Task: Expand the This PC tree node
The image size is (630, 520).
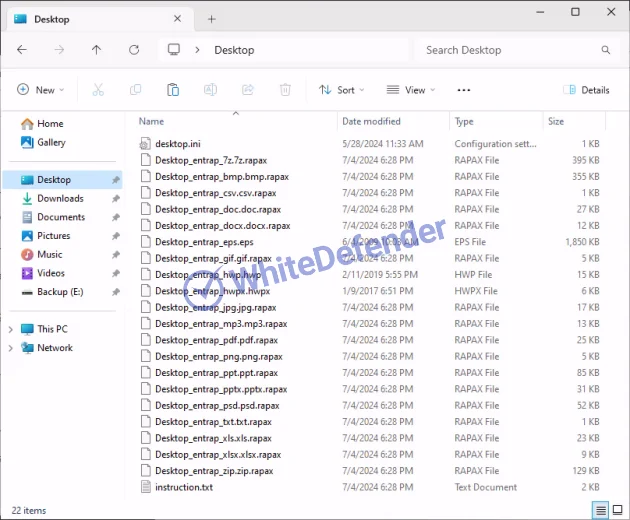Action: pos(12,329)
